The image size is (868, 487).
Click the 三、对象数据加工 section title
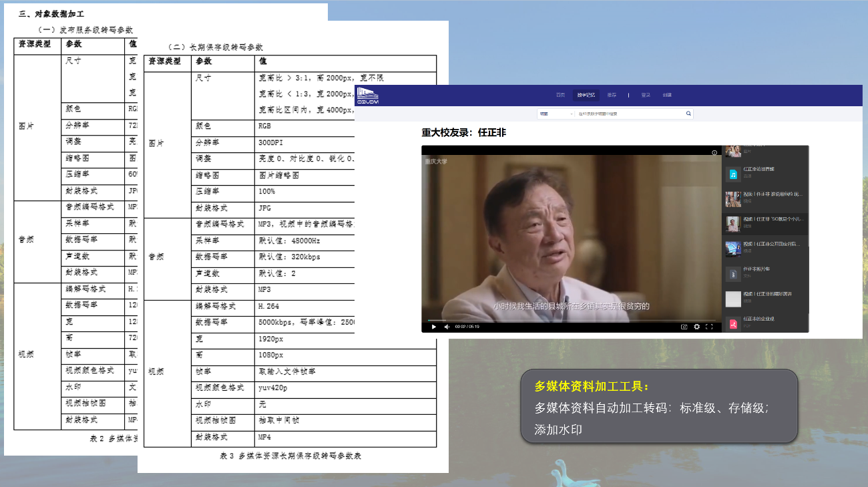51,13
